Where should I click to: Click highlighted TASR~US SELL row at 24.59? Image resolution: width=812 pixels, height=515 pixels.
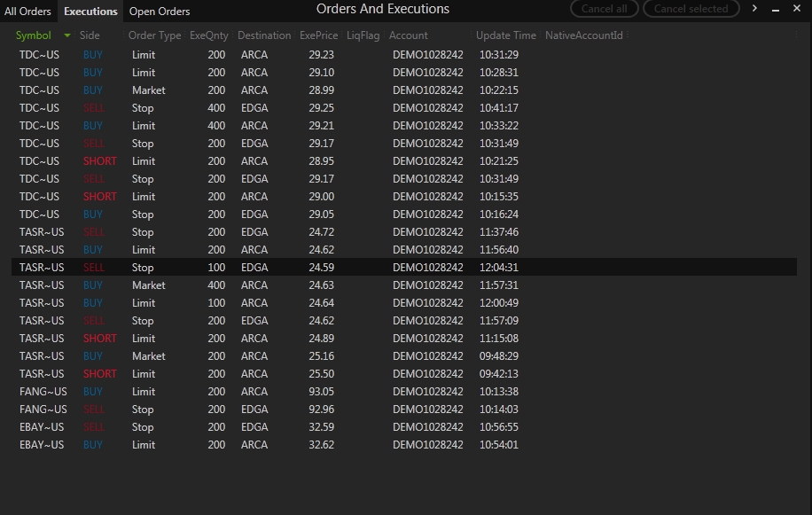pos(404,267)
